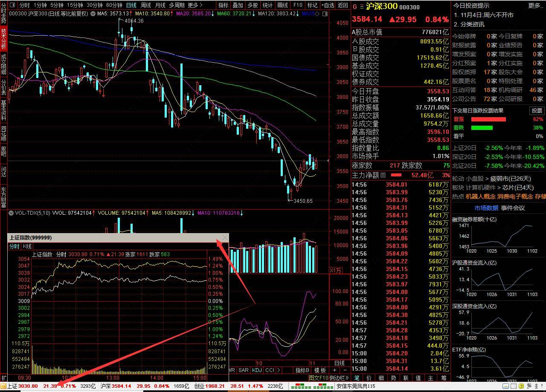
Task: Switch 上证指数 popup to K线 tab
Action: click(x=27, y=246)
